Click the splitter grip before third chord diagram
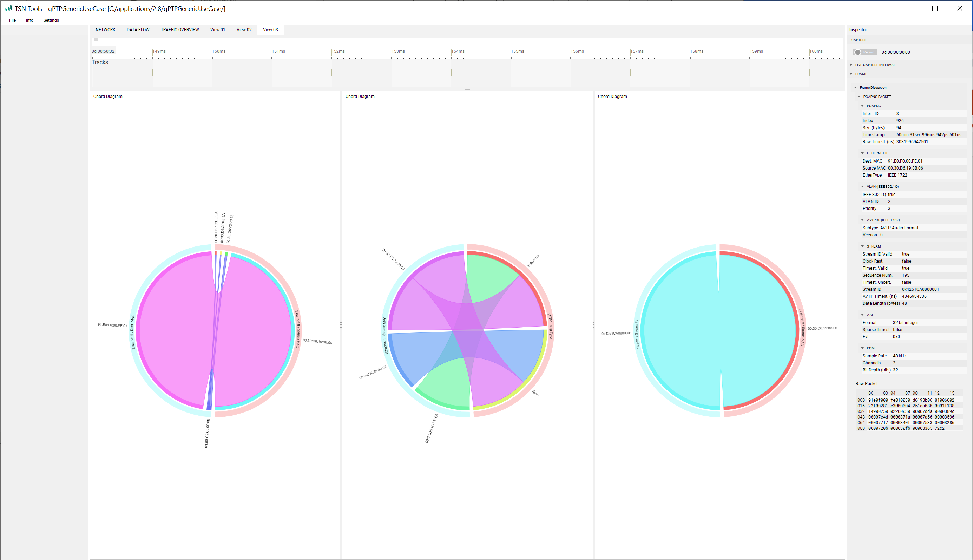Viewport: 973px width, 560px height. (x=593, y=325)
